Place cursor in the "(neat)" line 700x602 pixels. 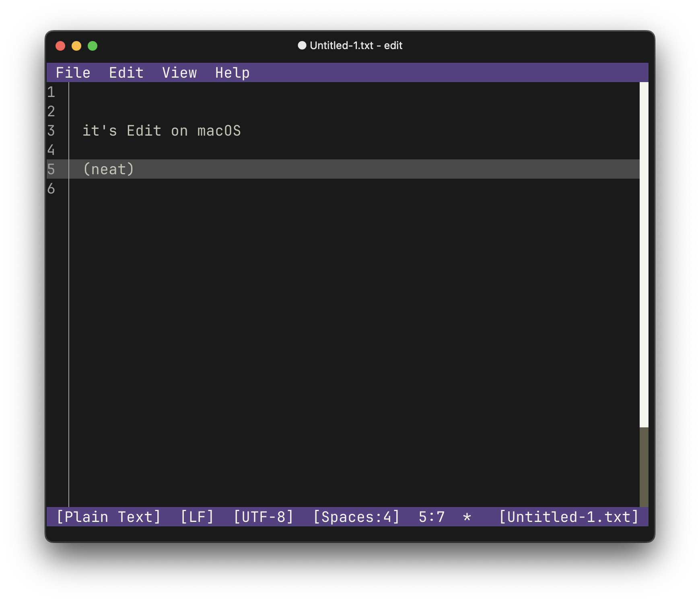(108, 169)
